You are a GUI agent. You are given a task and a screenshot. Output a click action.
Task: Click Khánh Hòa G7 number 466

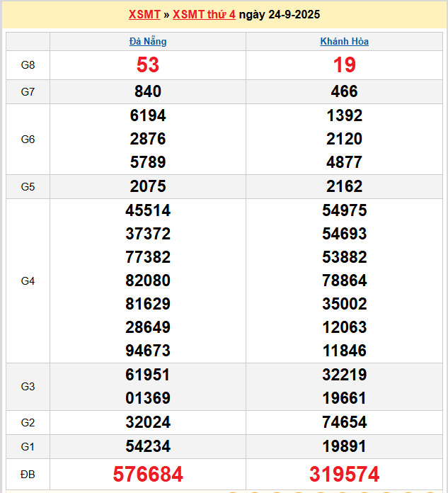[345, 91]
